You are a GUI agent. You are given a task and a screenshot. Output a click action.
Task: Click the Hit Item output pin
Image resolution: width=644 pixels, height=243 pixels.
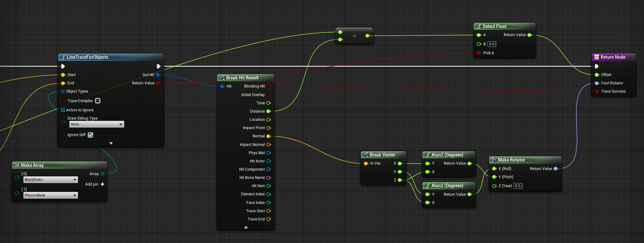click(x=269, y=186)
